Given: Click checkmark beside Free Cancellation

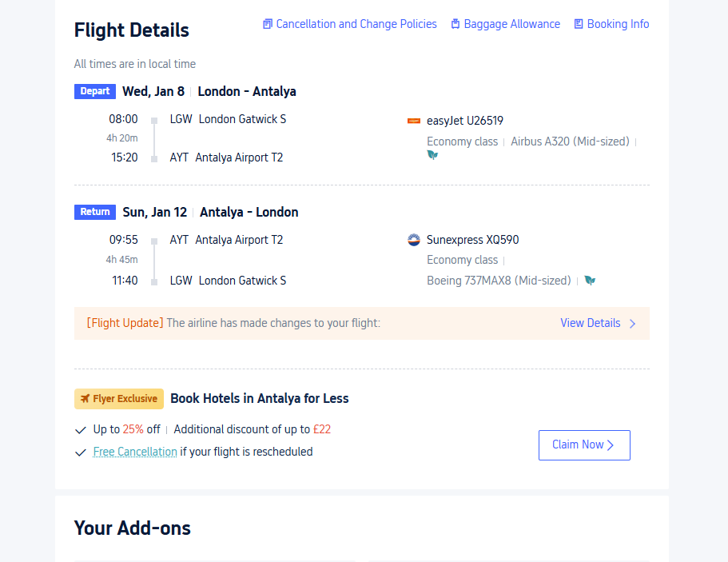Looking at the screenshot, I should coord(80,452).
